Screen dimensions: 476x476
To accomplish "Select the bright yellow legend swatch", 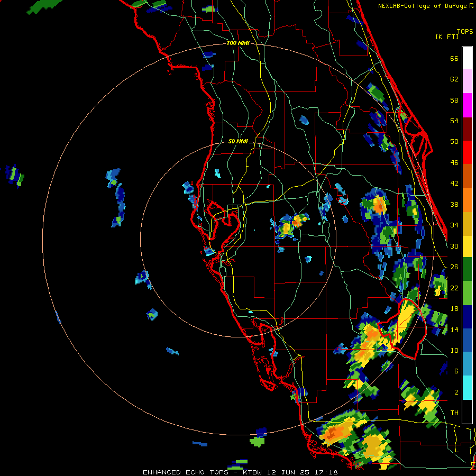I will coord(467,246).
